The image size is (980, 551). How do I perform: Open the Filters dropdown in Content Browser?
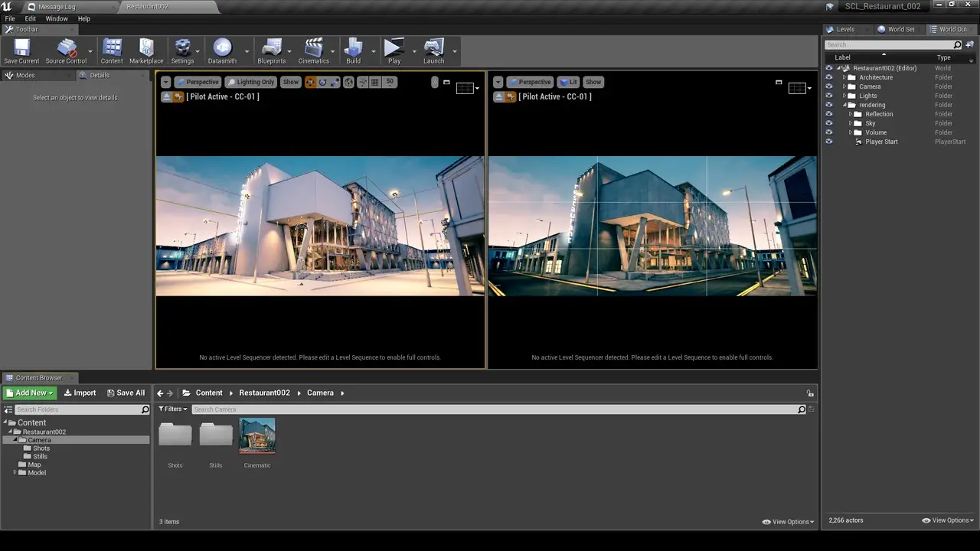[173, 409]
